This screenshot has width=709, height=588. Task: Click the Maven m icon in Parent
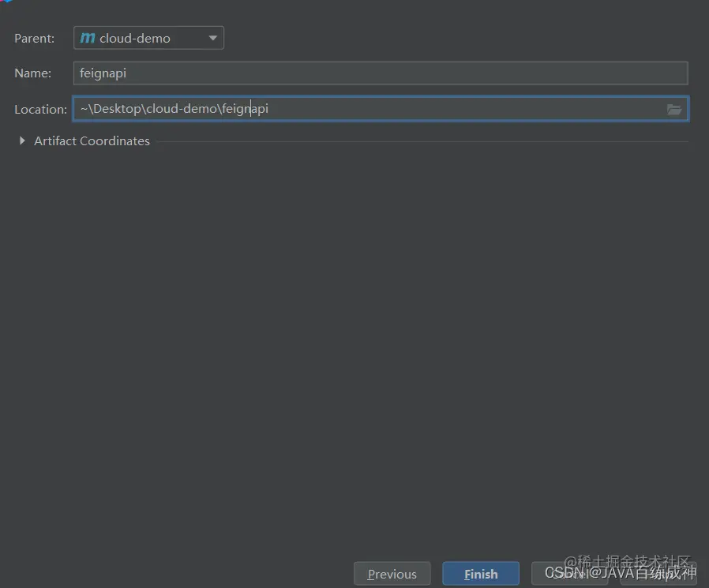(x=88, y=38)
